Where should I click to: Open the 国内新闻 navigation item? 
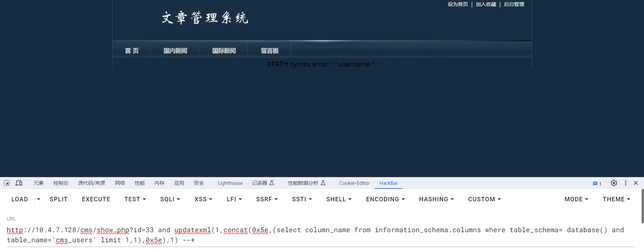(175, 50)
